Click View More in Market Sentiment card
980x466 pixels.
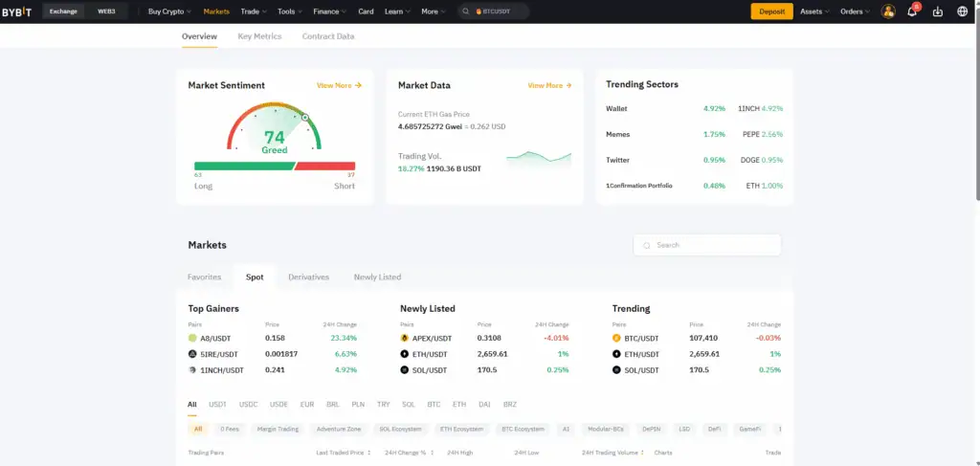click(339, 85)
